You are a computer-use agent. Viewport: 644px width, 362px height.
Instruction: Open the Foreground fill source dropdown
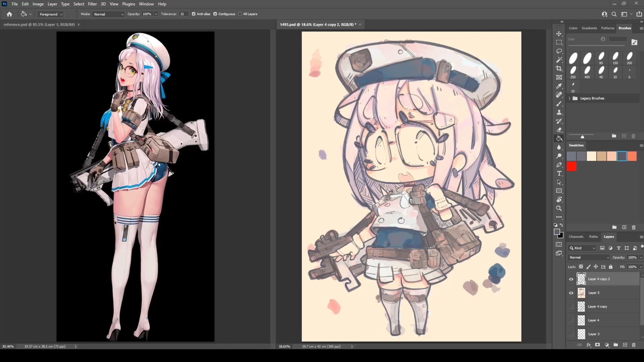50,14
